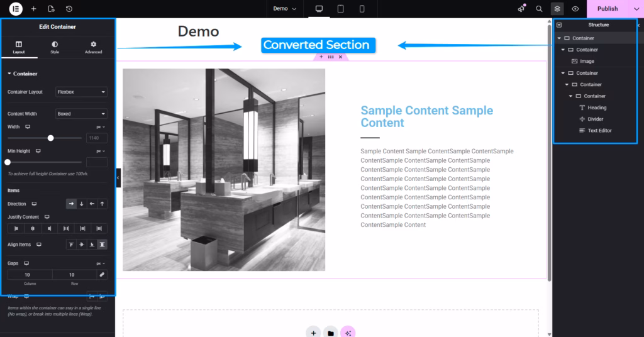Open the px unit selector for Min Height

[x=101, y=151]
